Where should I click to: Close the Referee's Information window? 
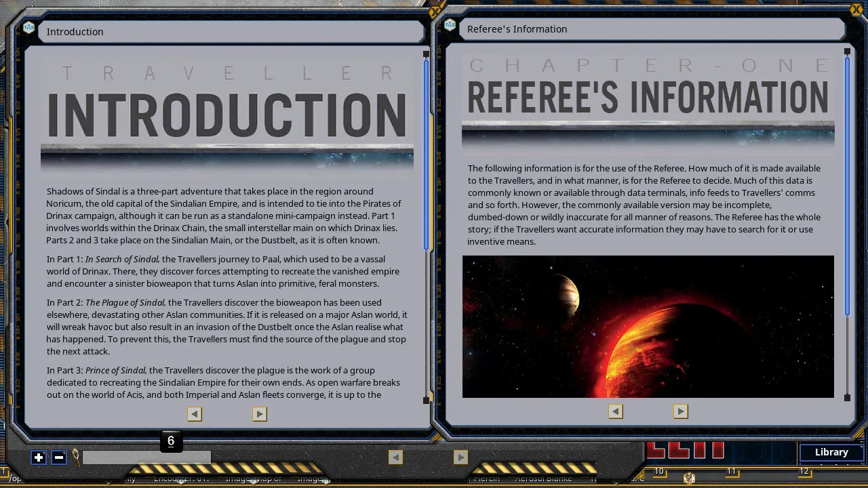coord(856,9)
